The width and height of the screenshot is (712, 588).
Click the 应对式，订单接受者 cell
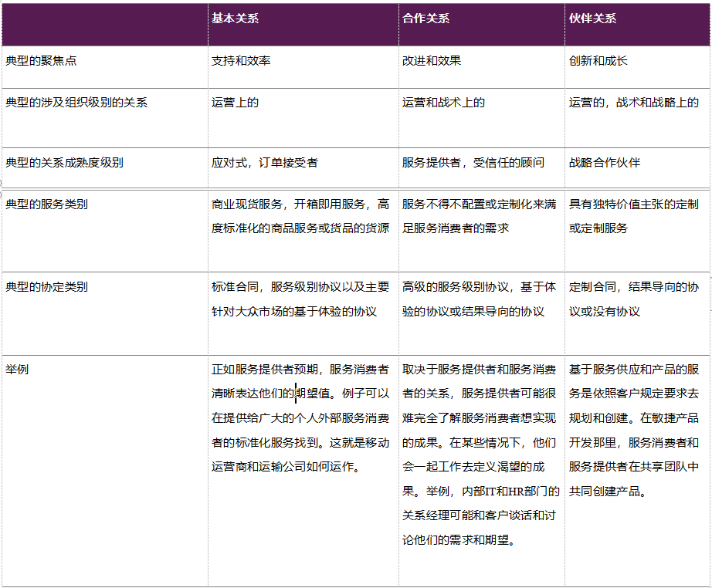point(264,162)
